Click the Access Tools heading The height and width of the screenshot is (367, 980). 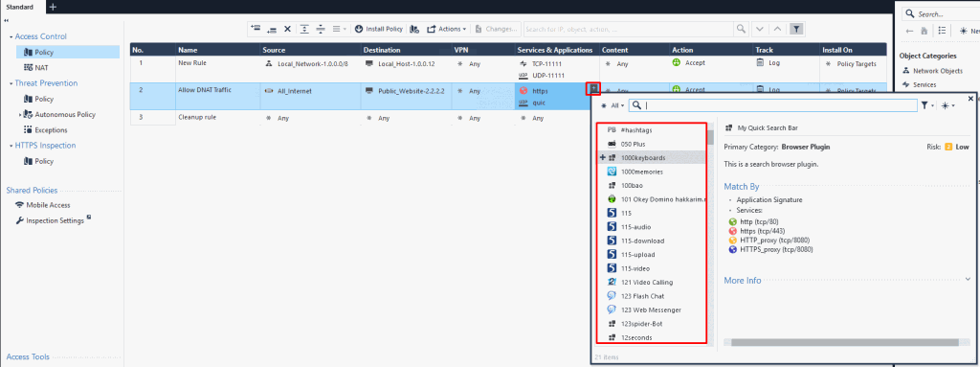click(x=28, y=357)
